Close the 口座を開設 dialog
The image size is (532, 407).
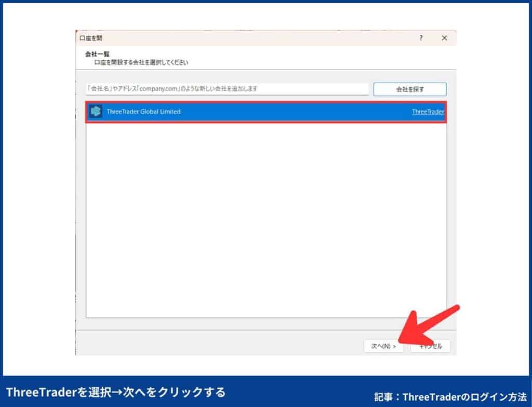pos(445,38)
